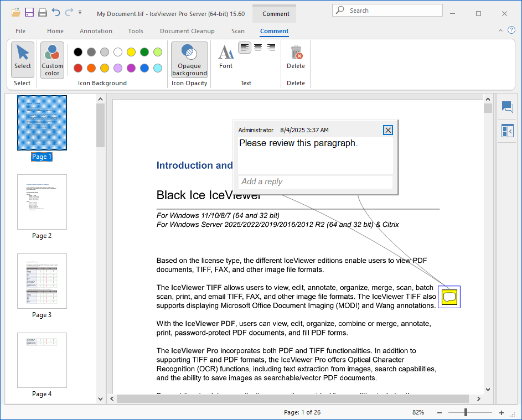Pick the dark gray icon background color
The height and width of the screenshot is (420, 522).
click(91, 52)
